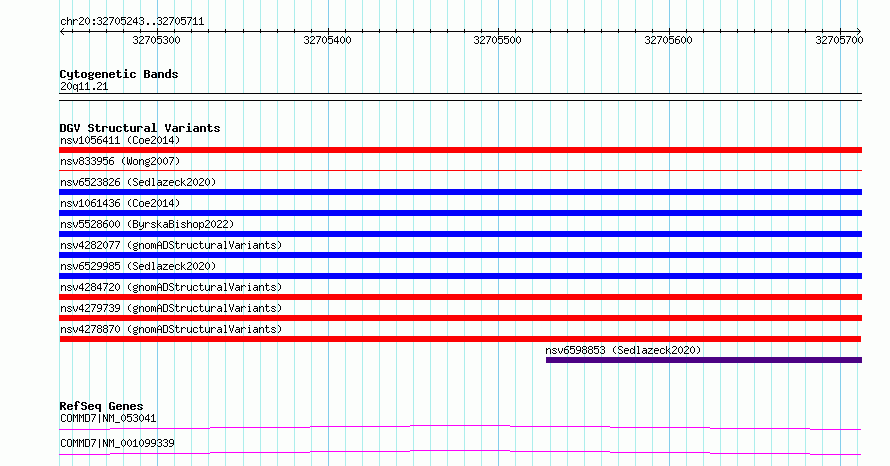Open the nsv5528600 (ByrskaBishop2022) label
The image size is (890, 466).
[x=147, y=224]
